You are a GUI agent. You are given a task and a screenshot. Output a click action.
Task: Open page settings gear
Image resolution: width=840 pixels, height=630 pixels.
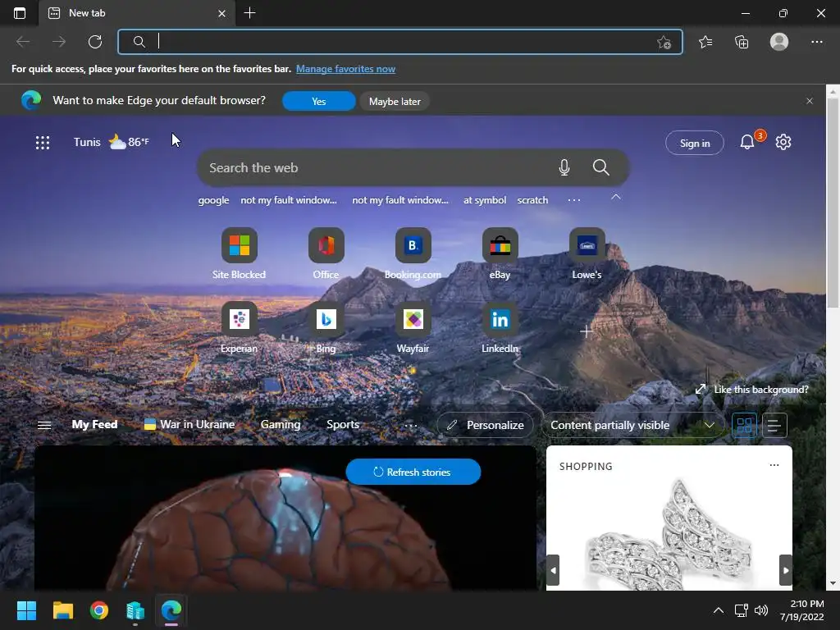pyautogui.click(x=783, y=142)
